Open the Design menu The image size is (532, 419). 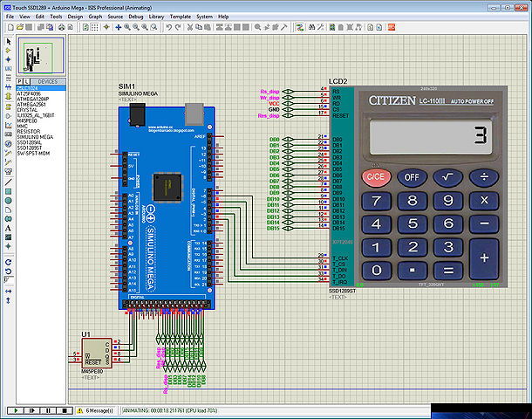(x=75, y=17)
